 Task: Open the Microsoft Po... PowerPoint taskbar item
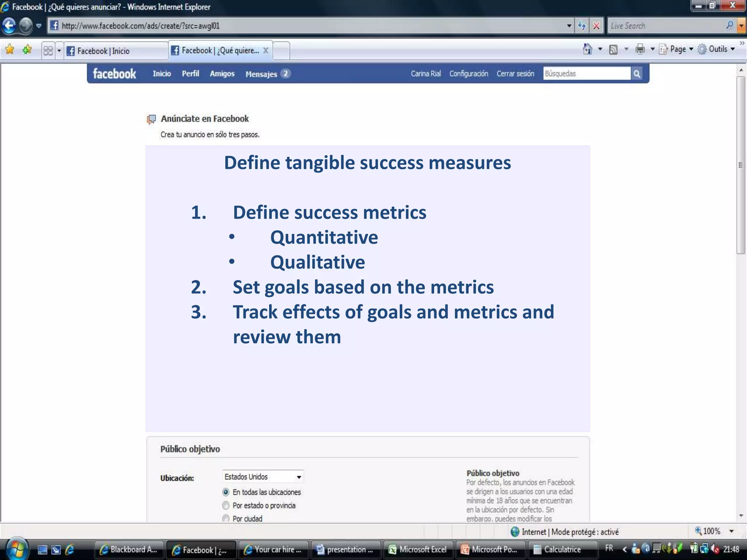click(x=490, y=549)
